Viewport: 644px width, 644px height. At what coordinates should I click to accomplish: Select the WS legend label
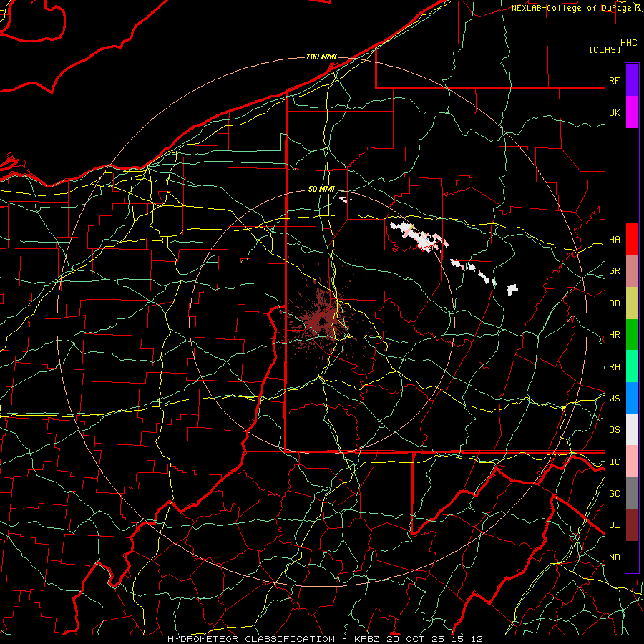[615, 399]
